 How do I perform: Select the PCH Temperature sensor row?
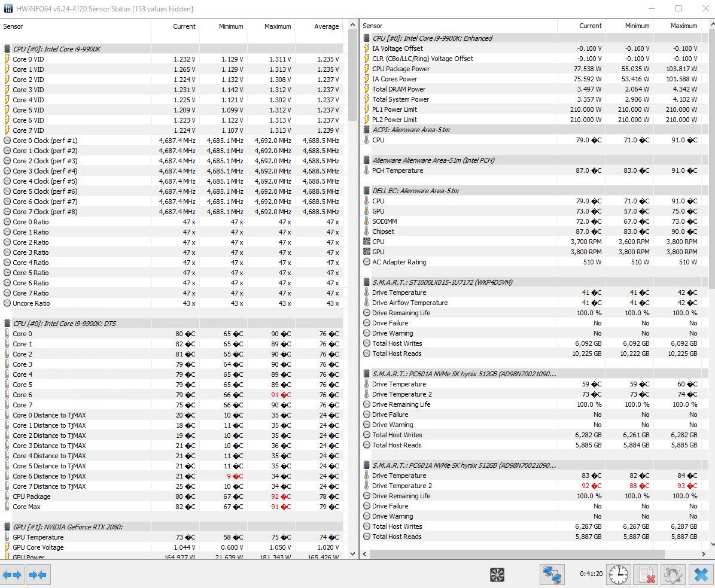click(397, 170)
